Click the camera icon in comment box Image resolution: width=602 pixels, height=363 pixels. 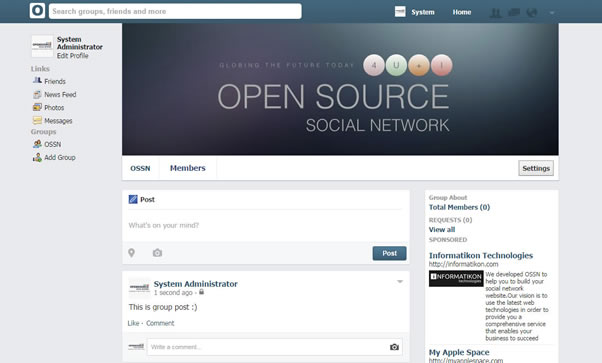pyautogui.click(x=394, y=347)
